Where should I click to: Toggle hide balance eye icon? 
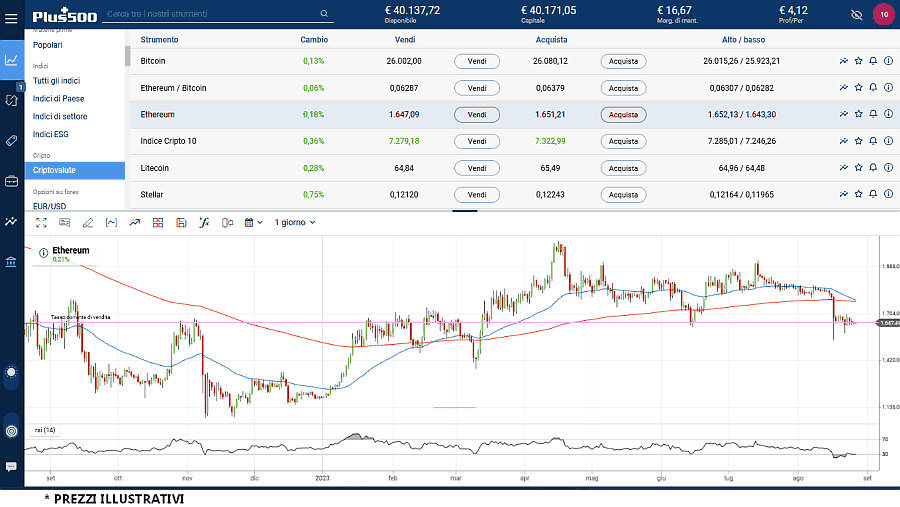855,15
